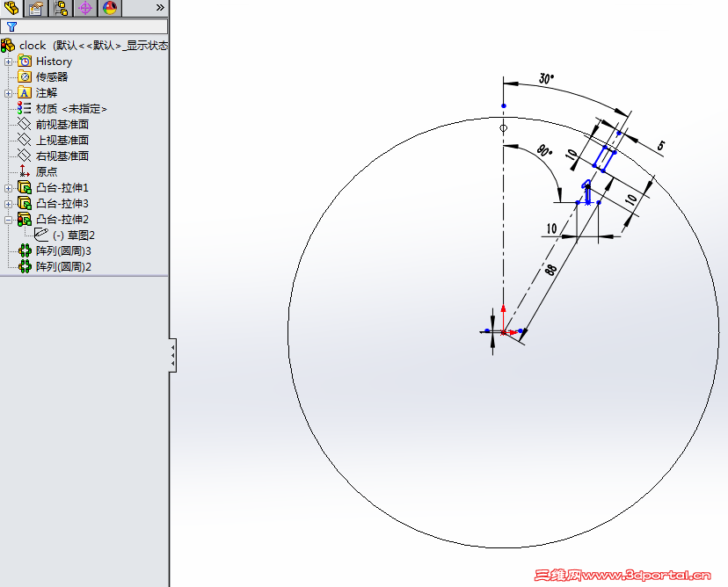Screen dimensions: 728x587
Task: Click into the tree filter input field
Action: pos(84,26)
